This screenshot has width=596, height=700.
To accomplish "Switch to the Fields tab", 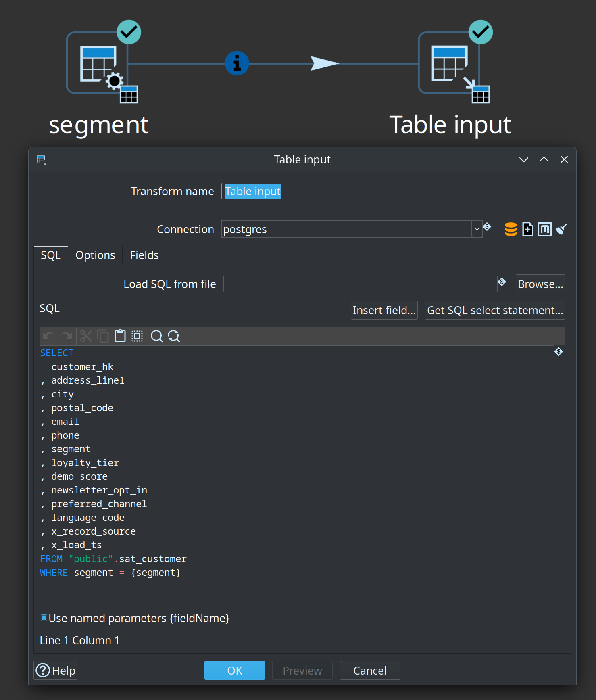I will (144, 255).
